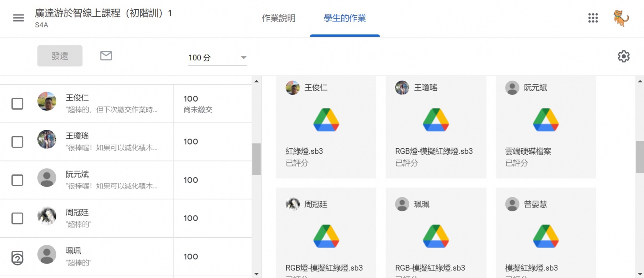Image resolution: width=644 pixels, height=278 pixels.
Task: Click the 尚未繳交 status under 王俊仁
Action: click(x=198, y=110)
